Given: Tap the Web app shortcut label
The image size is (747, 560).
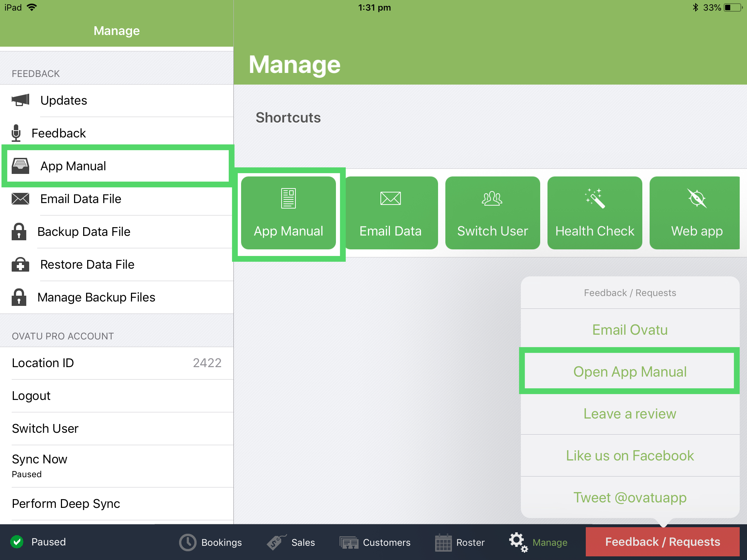Looking at the screenshot, I should [697, 231].
